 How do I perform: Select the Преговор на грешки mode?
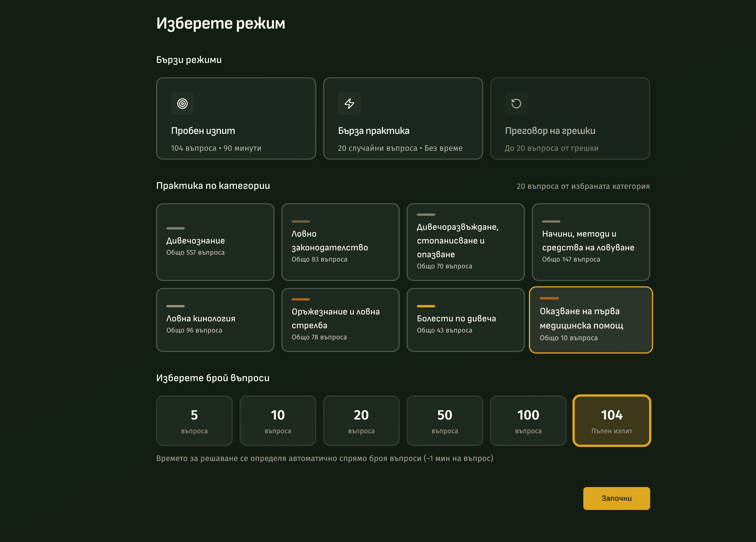click(570, 119)
